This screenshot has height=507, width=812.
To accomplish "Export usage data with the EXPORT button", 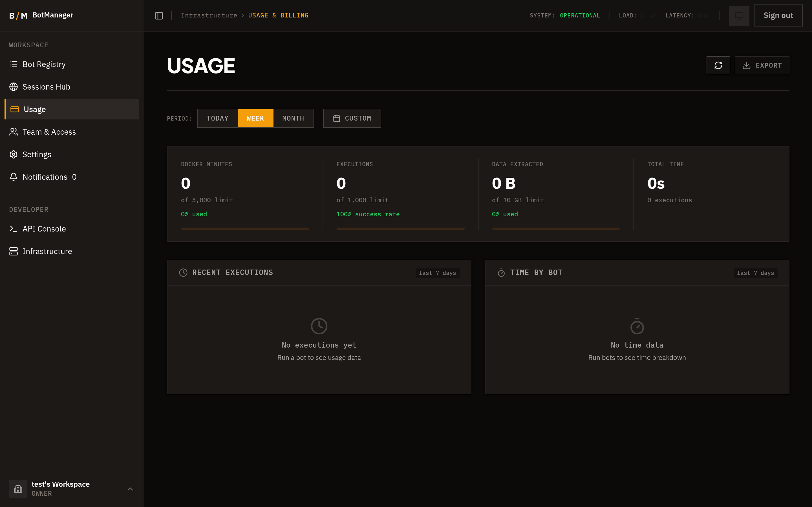I will point(762,65).
